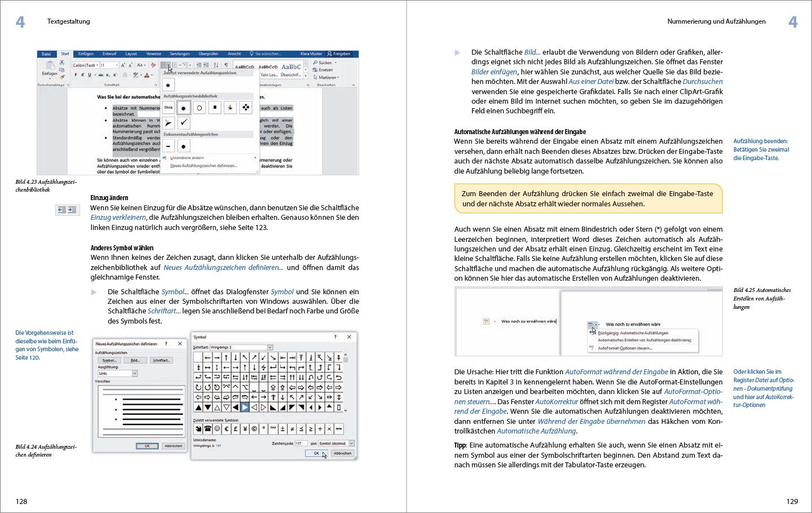Pick the copyright symbol in recent symbols
Screen dimensions: 812x513
[254, 429]
